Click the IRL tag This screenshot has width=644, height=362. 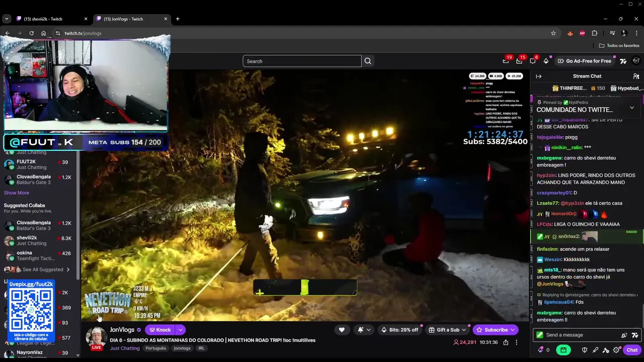(201, 348)
